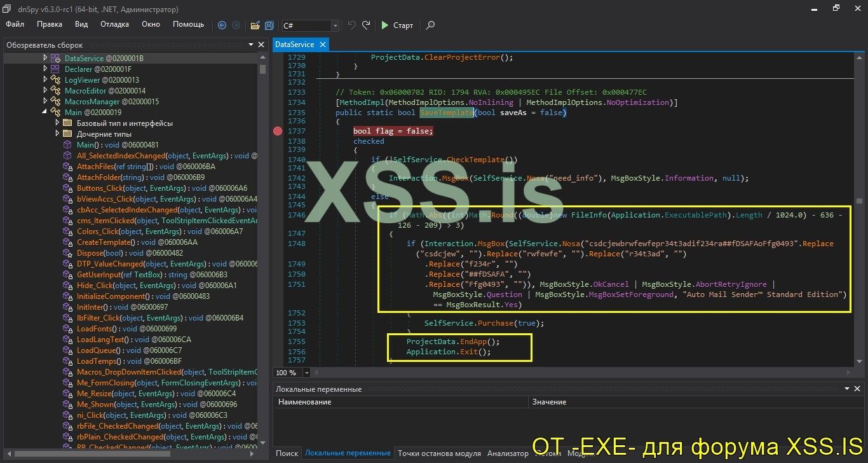Screen dimensions: 868x463
Task: Click the AttachFiles method icon
Action: [67, 166]
